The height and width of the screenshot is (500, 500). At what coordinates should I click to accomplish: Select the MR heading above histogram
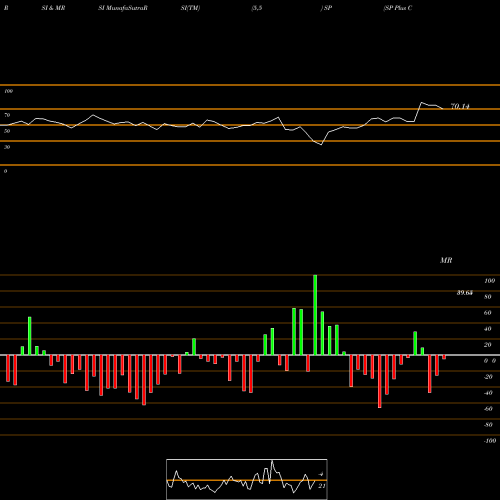pos(446,260)
